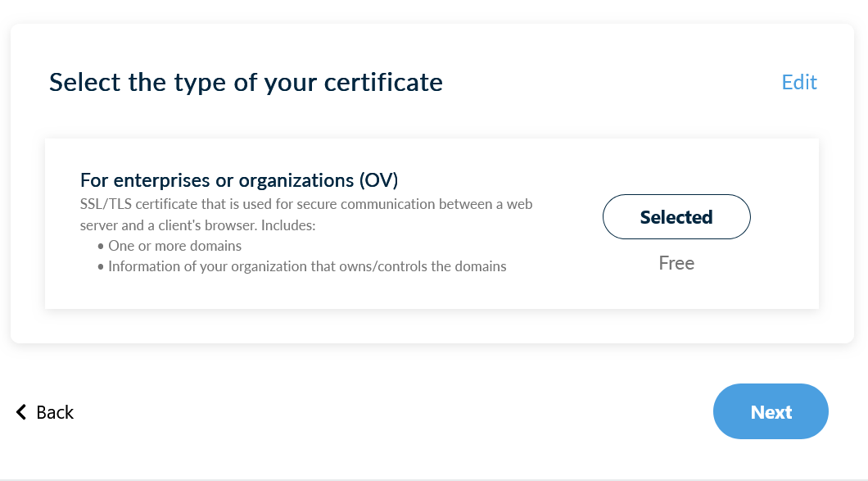
Task: Click the Back chevron arrow icon
Action: [21, 411]
